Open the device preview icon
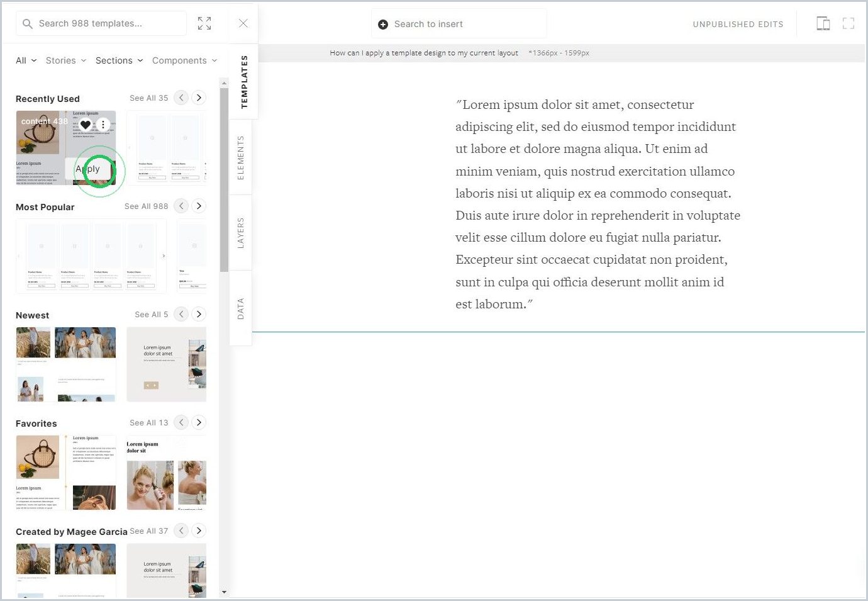Screen dimensions: 868x601 [823, 24]
